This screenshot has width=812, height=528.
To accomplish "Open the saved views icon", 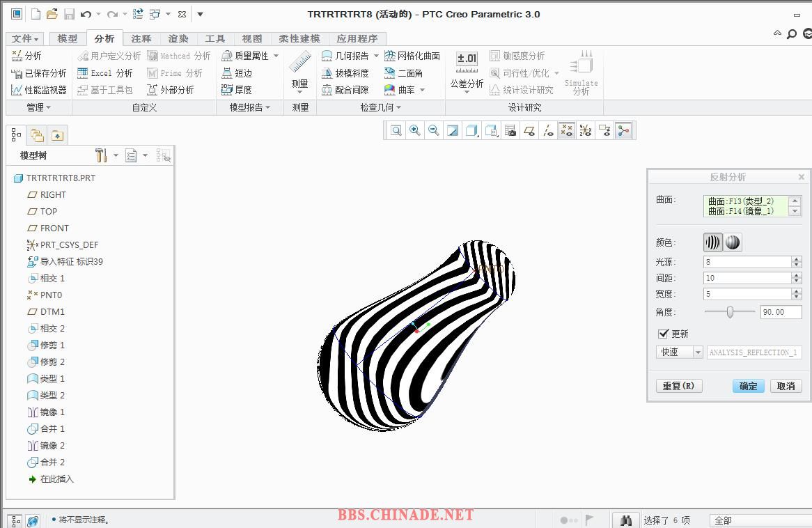I will [491, 130].
